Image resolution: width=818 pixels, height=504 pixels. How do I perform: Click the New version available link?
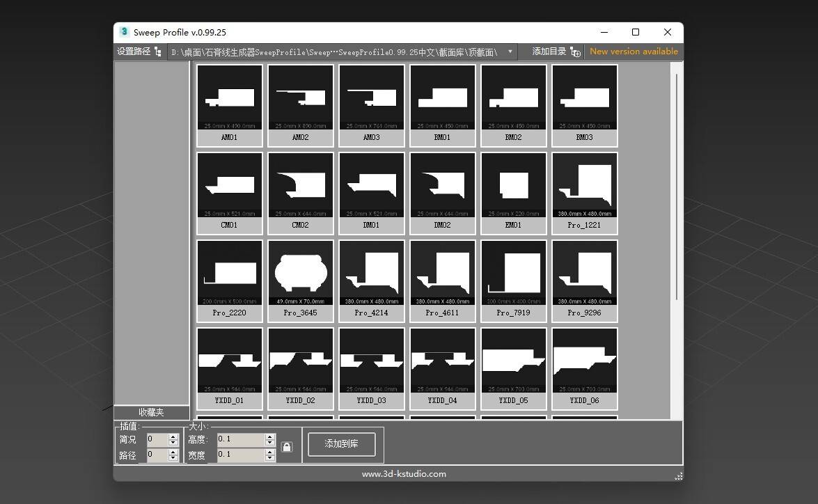(634, 52)
